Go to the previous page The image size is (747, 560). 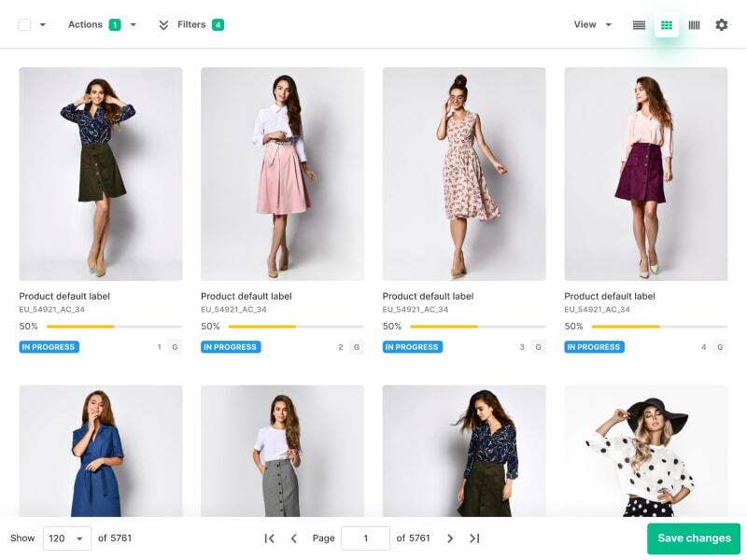tap(294, 539)
